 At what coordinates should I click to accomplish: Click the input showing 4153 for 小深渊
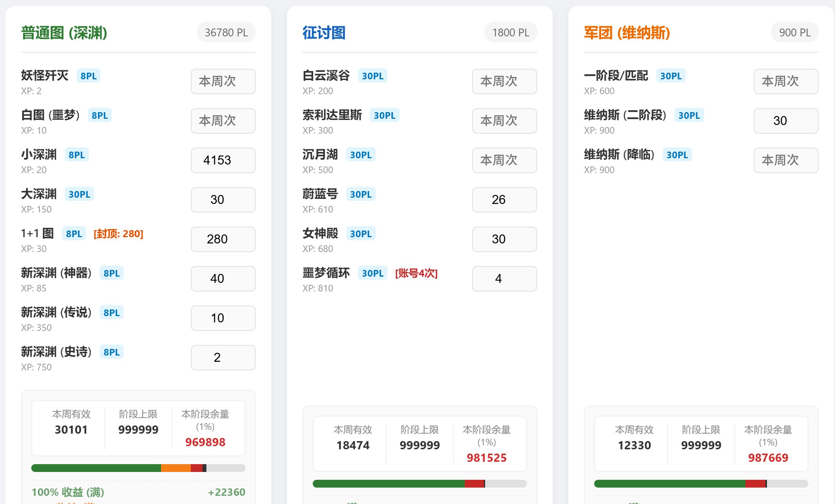click(223, 160)
